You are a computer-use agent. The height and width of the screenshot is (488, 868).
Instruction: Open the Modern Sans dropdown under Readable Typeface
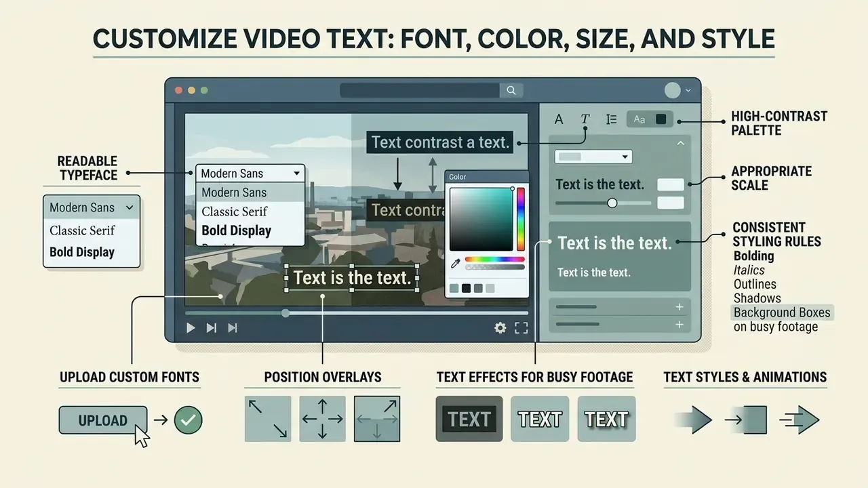click(92, 207)
